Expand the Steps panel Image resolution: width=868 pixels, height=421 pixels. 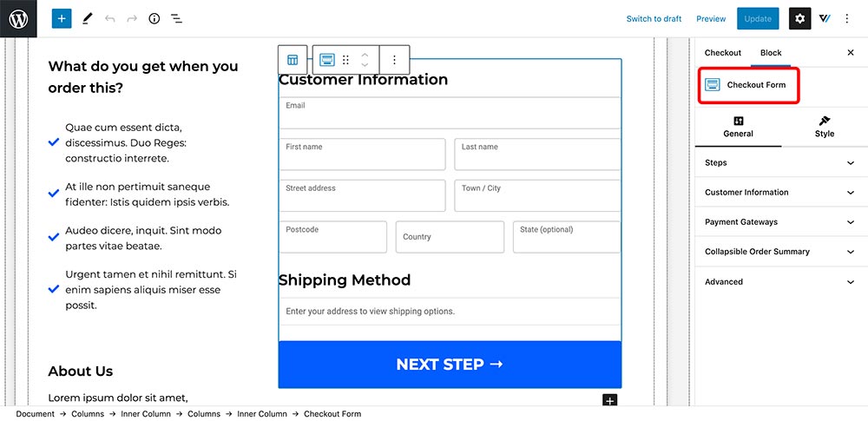[x=781, y=163]
